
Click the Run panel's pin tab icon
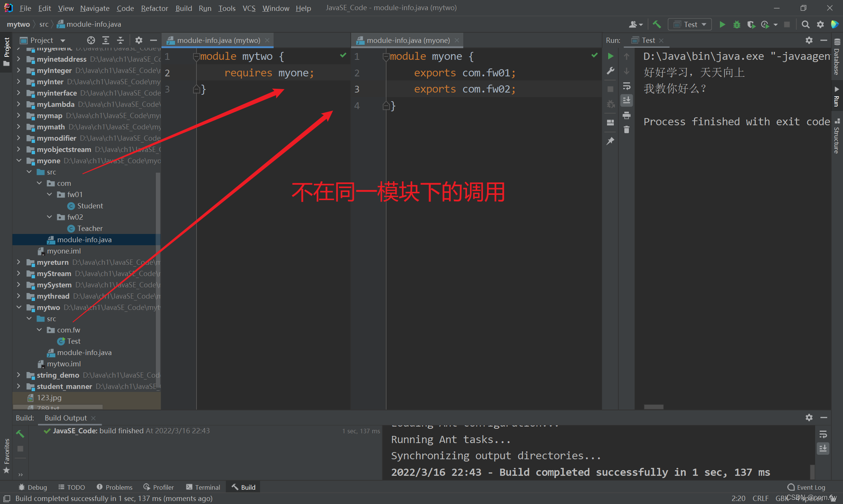pos(610,141)
